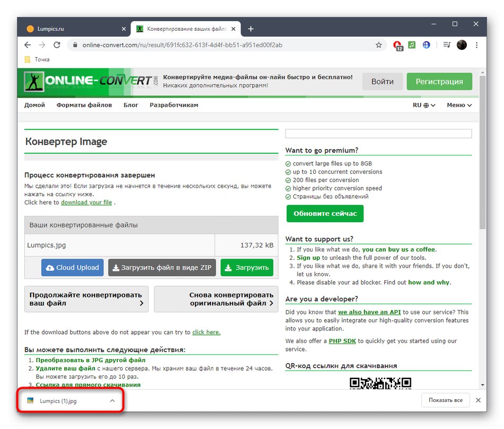The width and height of the screenshot is (504, 429).
Task: Click the Cloud Upload button
Action: pos(72,268)
